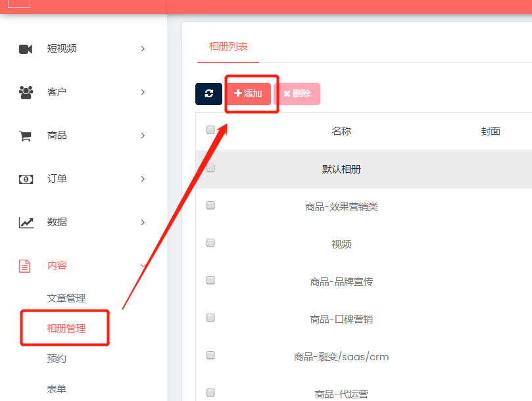Open 文章管理 submenu item
The image size is (532, 401).
(66, 298)
